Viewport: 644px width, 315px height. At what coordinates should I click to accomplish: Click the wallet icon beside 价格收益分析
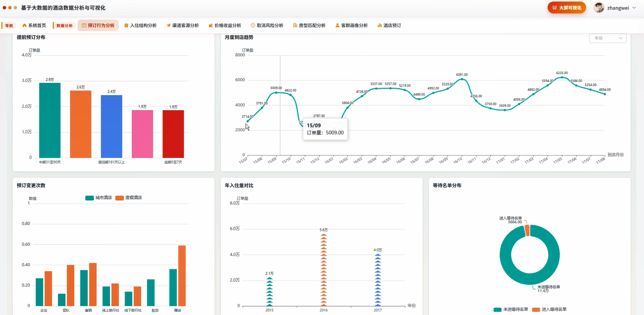[x=211, y=25]
